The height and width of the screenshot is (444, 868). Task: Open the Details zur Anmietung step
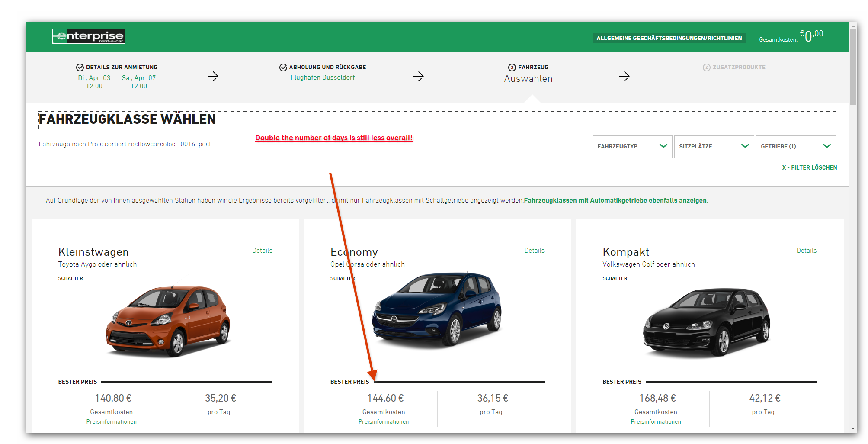122,68
